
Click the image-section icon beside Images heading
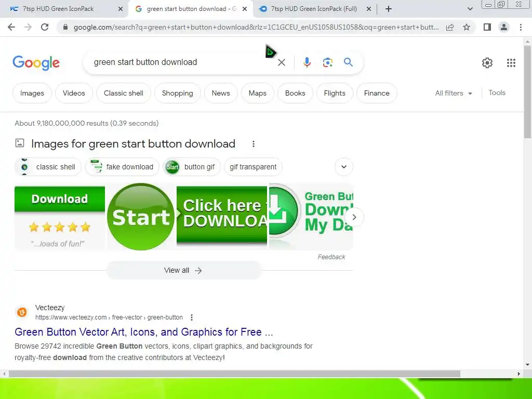coord(20,143)
